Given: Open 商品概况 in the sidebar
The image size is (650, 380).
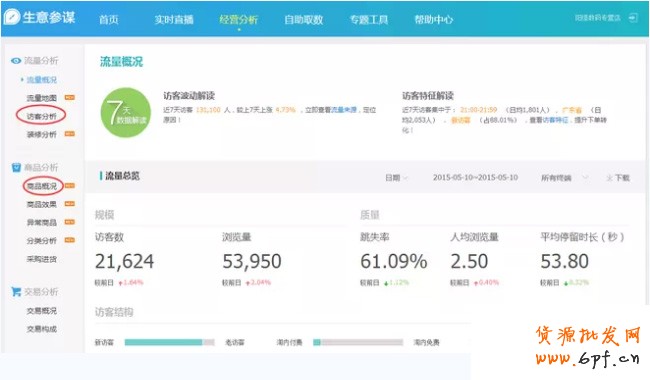Looking at the screenshot, I should point(41,186).
